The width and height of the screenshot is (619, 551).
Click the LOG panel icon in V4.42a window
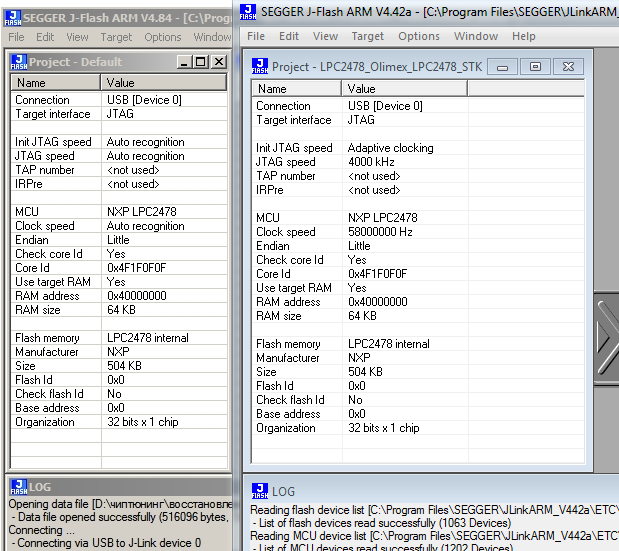tap(259, 491)
